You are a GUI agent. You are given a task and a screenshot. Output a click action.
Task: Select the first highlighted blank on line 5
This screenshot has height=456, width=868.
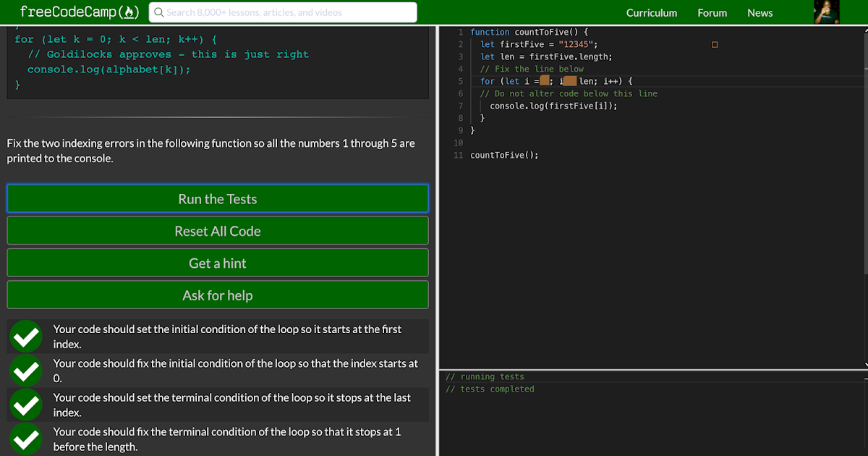[545, 81]
